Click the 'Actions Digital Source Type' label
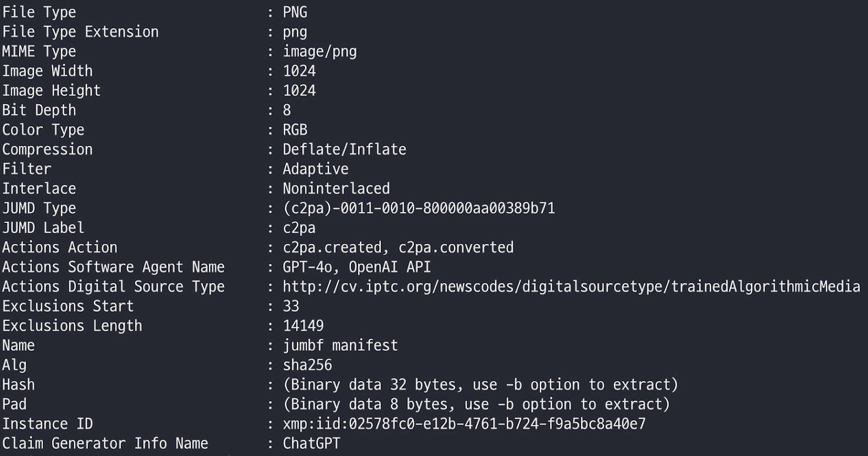 coord(113,286)
